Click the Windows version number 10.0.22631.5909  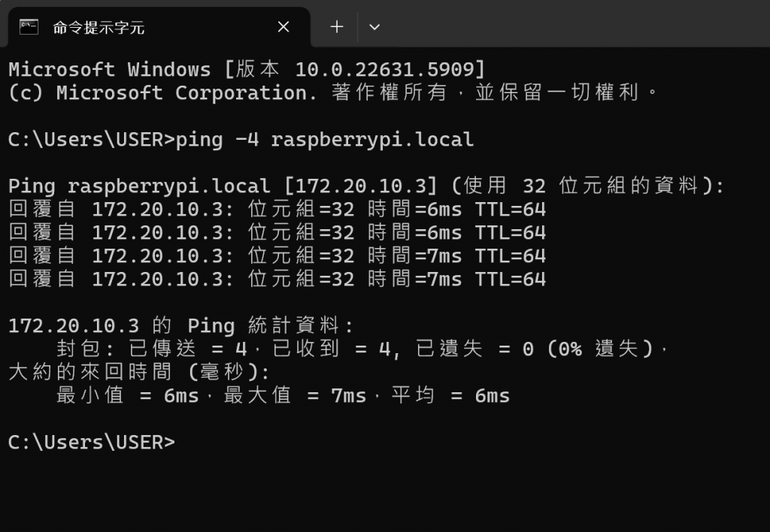(384, 70)
